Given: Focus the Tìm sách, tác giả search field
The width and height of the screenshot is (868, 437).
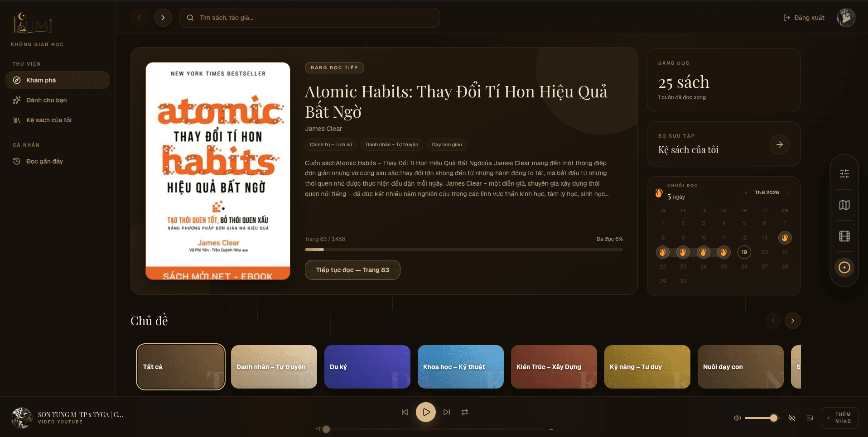Looking at the screenshot, I should pos(310,18).
